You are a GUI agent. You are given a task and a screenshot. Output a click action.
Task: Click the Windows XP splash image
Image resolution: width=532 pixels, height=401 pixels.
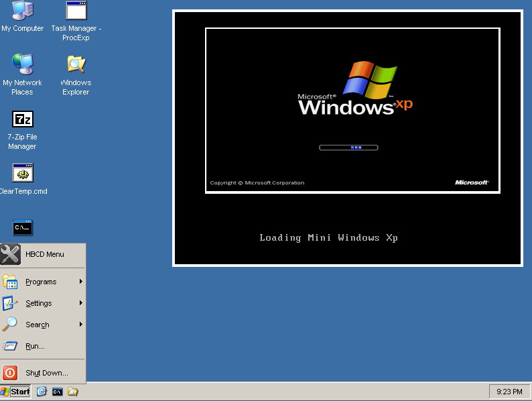pos(352,111)
